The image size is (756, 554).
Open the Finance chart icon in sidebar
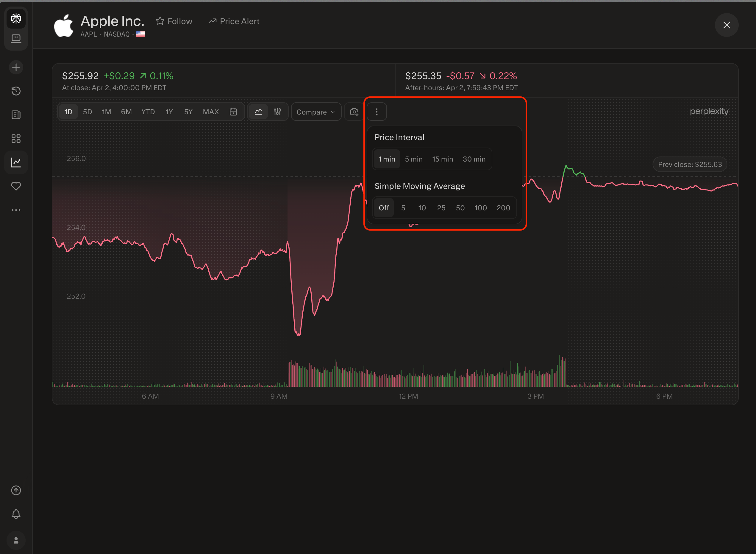click(x=16, y=162)
